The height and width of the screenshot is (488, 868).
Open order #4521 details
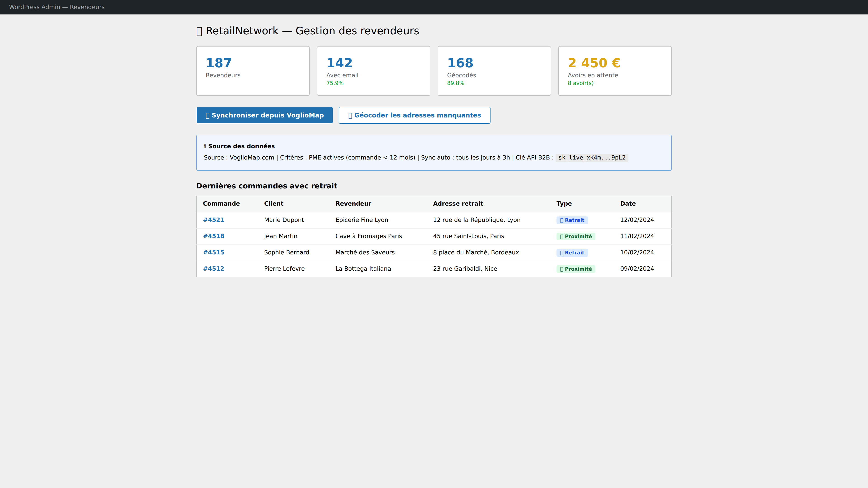[x=213, y=220]
